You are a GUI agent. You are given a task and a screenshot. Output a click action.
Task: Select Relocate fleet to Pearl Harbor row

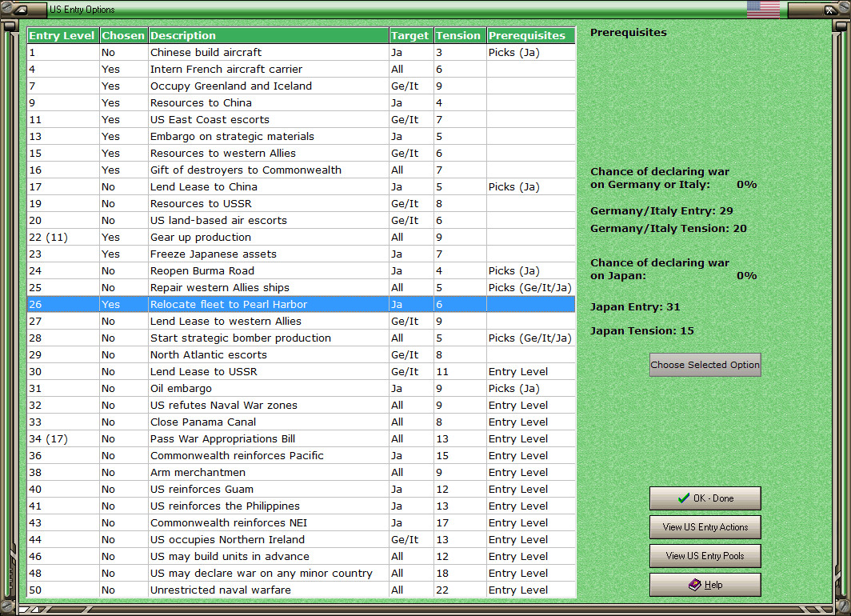[302, 305]
